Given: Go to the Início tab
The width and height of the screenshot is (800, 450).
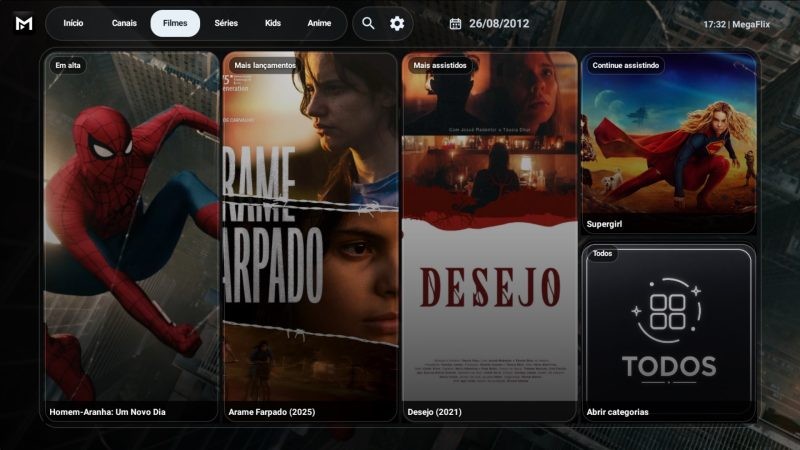Looking at the screenshot, I should tap(73, 23).
